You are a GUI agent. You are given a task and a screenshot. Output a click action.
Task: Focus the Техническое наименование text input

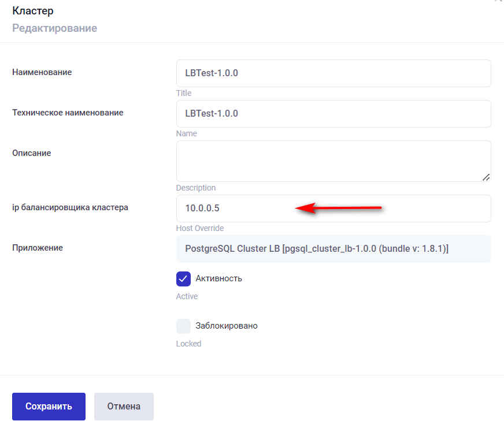pyautogui.click(x=333, y=114)
